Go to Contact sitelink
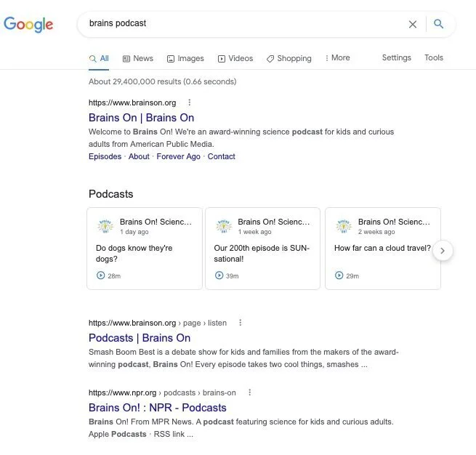476x455 pixels. (222, 156)
